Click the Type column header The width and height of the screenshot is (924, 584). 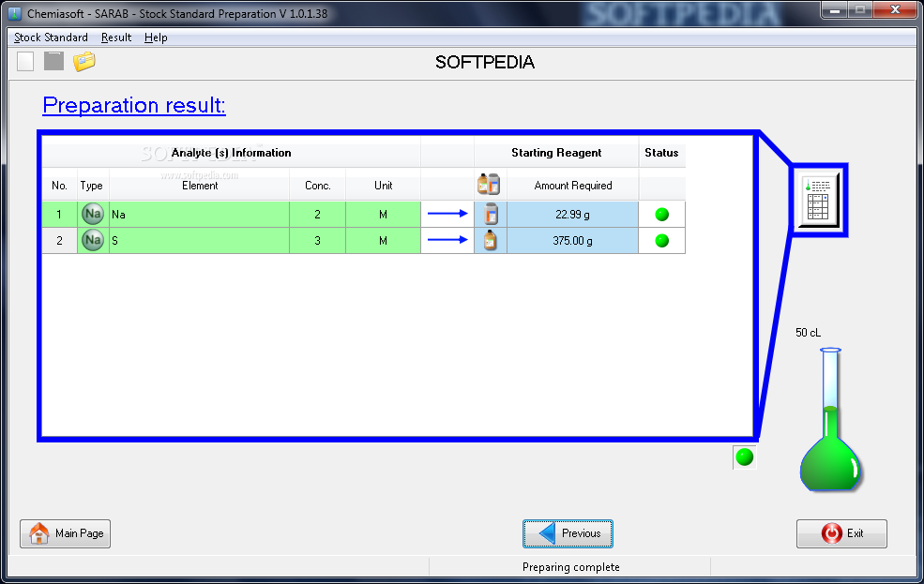pos(91,186)
